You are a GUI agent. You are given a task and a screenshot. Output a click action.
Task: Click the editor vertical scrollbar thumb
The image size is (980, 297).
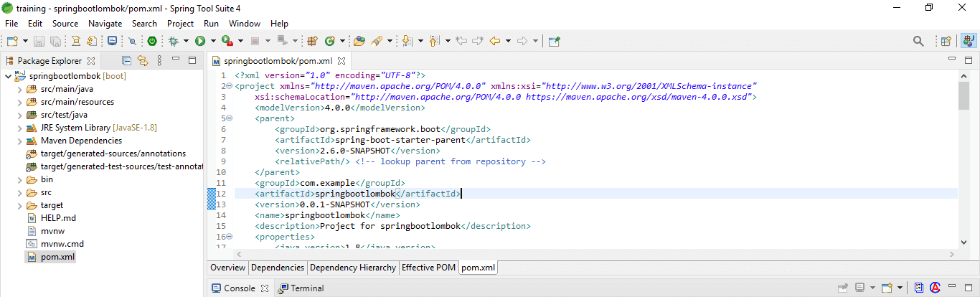click(963, 95)
